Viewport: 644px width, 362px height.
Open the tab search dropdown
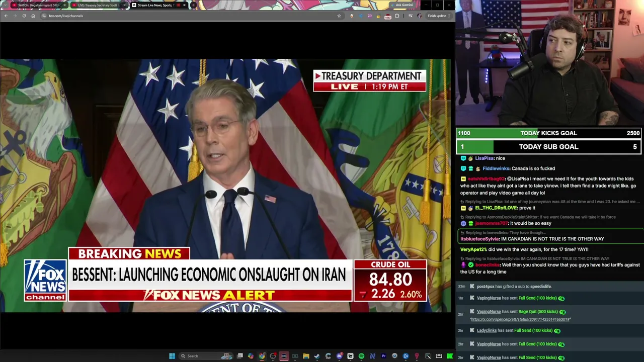6,5
